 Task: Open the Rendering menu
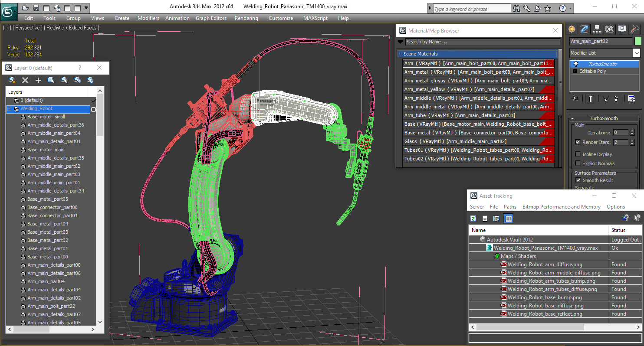pyautogui.click(x=246, y=18)
